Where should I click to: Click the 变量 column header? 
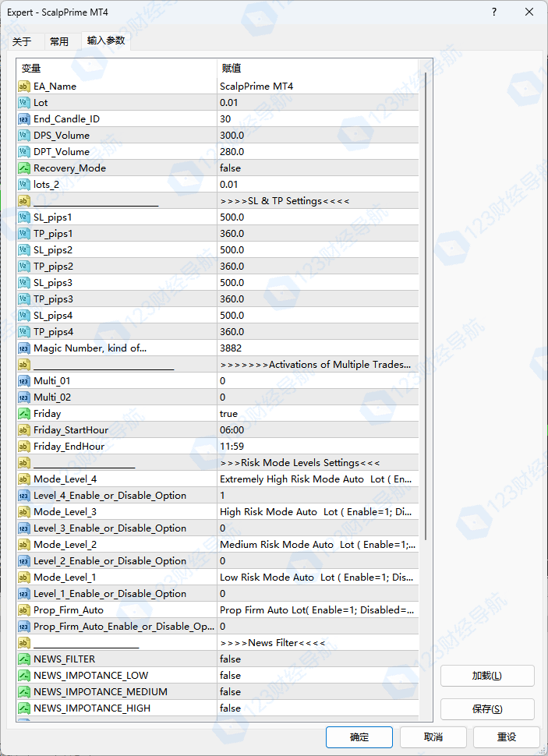point(117,69)
